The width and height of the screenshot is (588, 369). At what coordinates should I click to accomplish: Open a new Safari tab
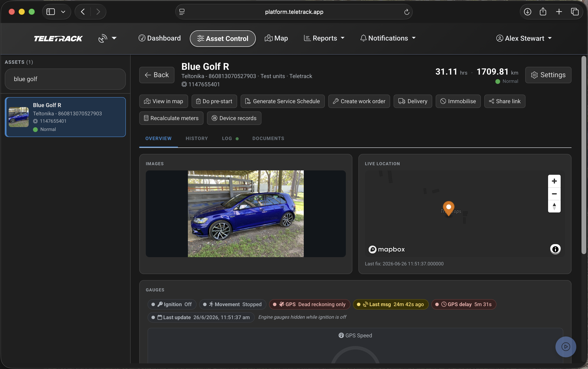tap(559, 12)
